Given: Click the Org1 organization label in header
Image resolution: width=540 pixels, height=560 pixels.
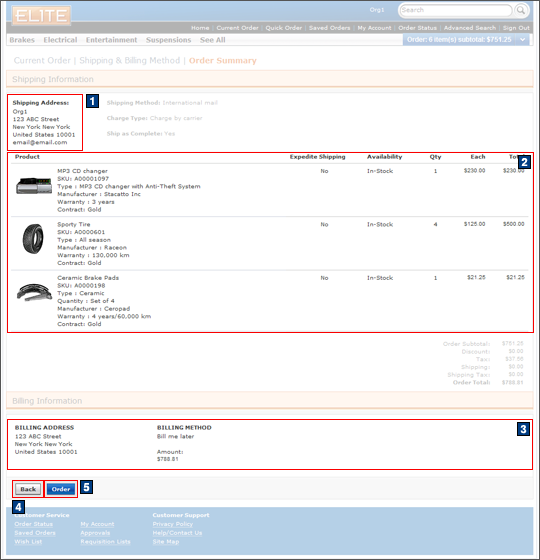Looking at the screenshot, I should click(x=377, y=10).
